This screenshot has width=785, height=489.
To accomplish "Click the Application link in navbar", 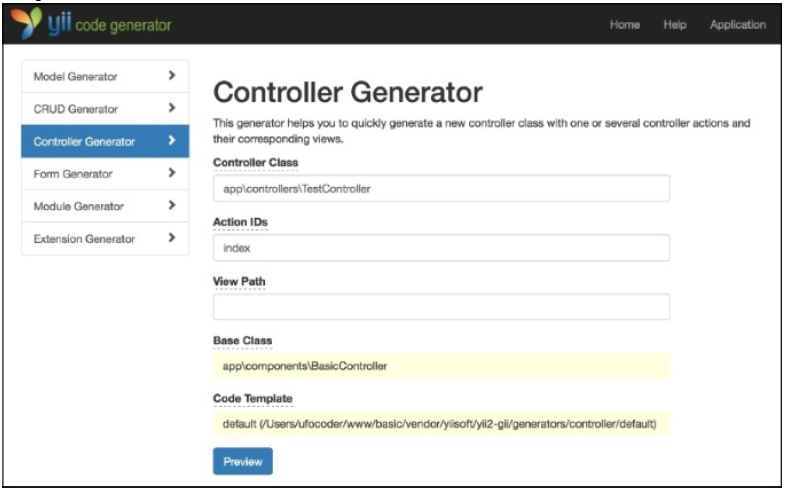I will pos(737,25).
